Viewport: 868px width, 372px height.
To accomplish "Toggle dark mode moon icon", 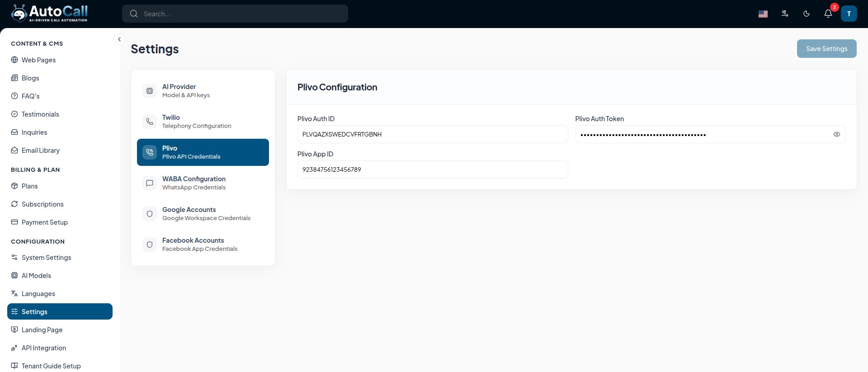I will (x=807, y=14).
